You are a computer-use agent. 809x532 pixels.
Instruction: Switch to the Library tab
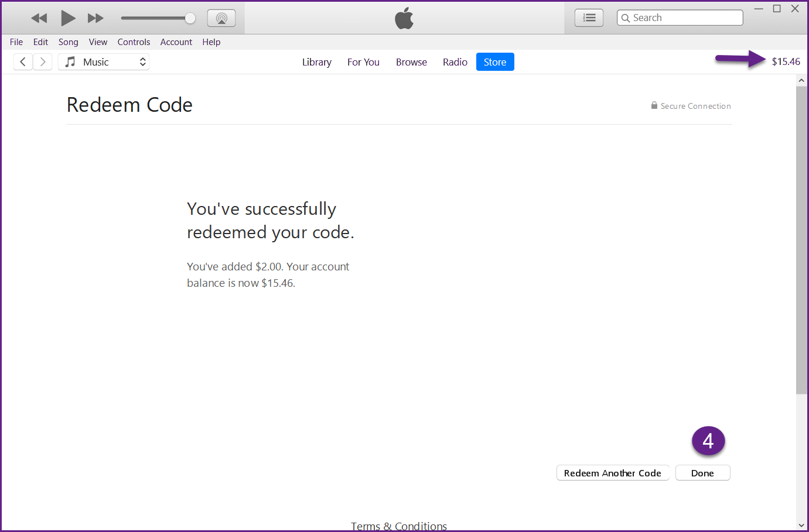pos(316,62)
